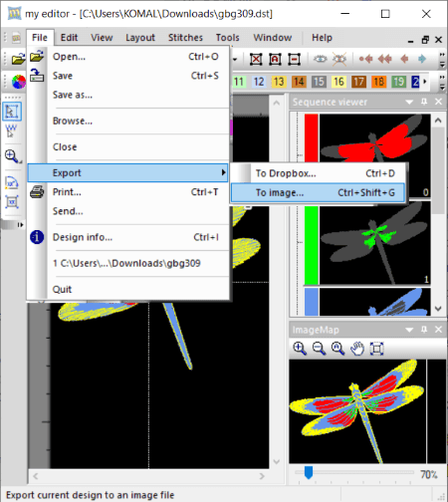Select Browse... in File menu

(128, 121)
